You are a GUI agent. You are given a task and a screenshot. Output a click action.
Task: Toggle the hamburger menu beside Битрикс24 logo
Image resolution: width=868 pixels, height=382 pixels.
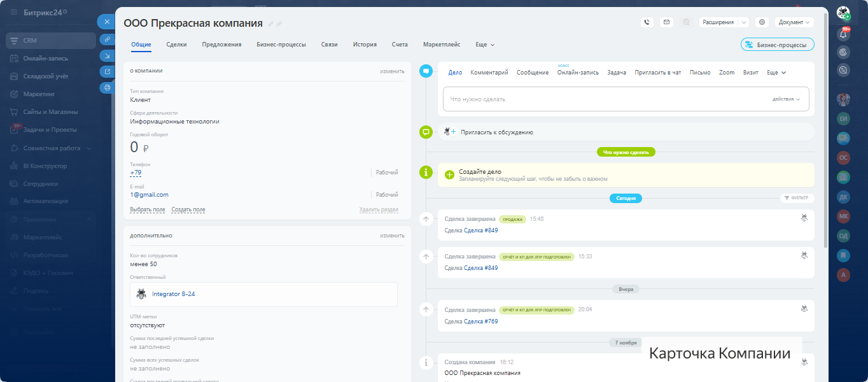coord(14,13)
